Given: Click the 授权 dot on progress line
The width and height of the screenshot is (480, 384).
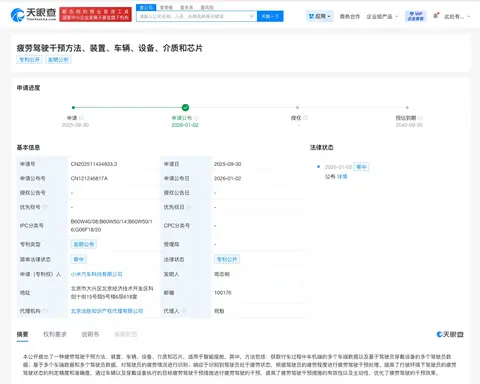Looking at the screenshot, I should click(297, 107).
